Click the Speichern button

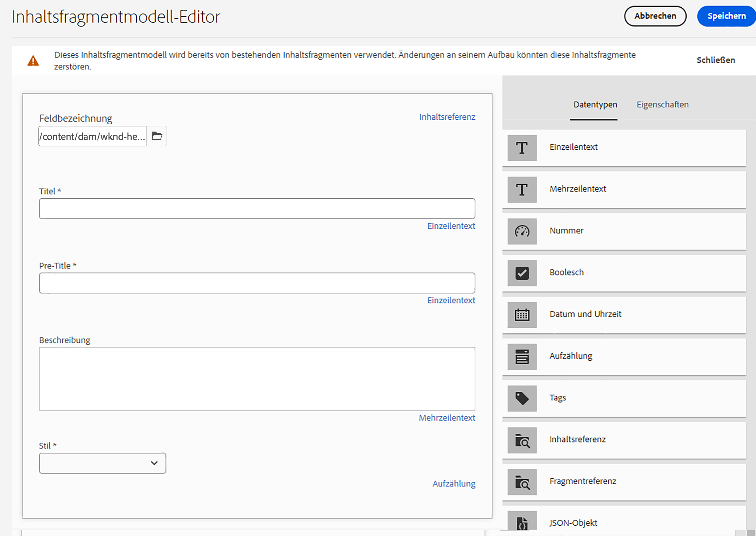(726, 16)
